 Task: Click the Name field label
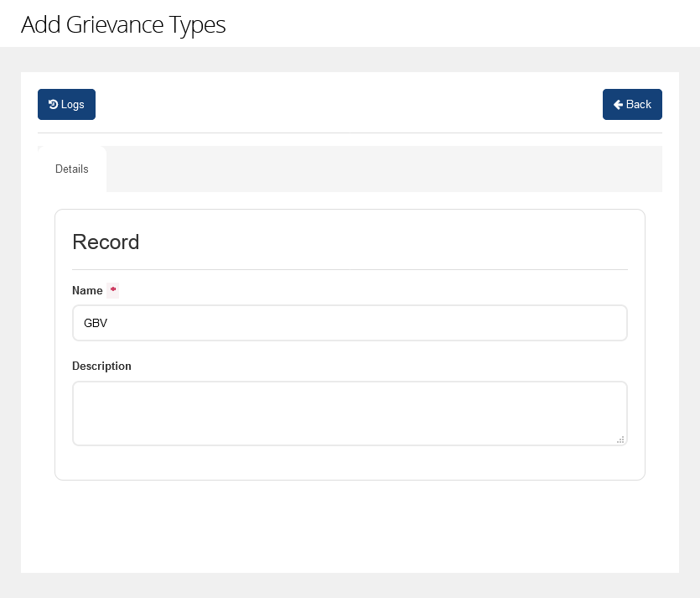point(87,290)
